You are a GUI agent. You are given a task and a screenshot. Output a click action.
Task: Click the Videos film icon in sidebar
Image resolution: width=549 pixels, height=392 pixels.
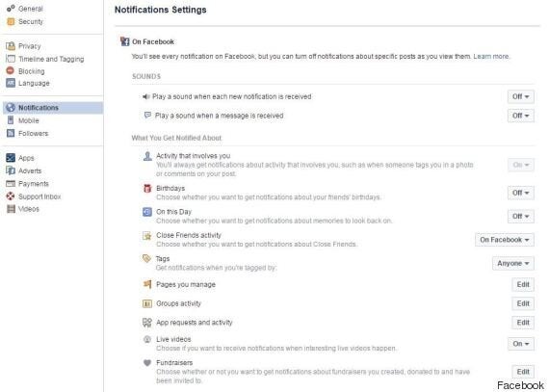[11, 209]
